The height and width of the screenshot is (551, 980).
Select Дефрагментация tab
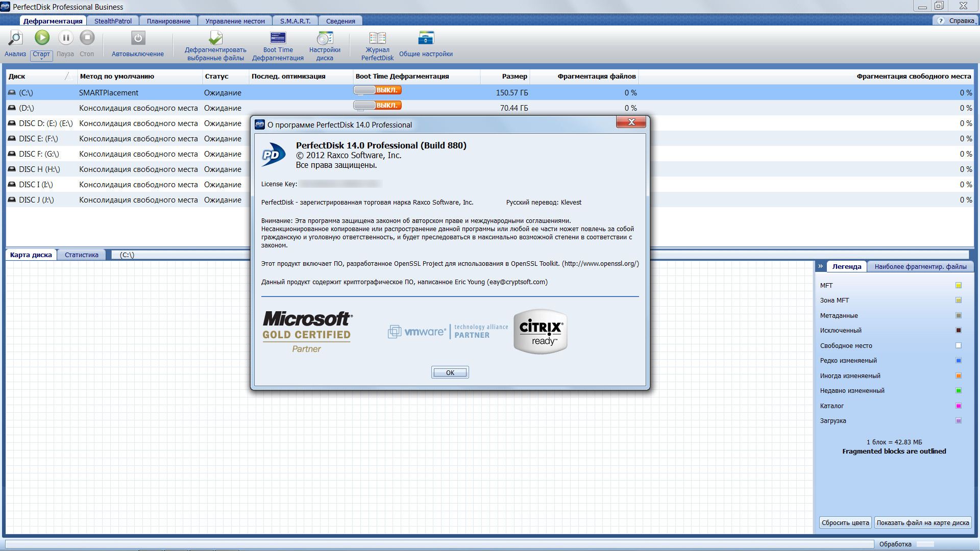click(x=53, y=21)
